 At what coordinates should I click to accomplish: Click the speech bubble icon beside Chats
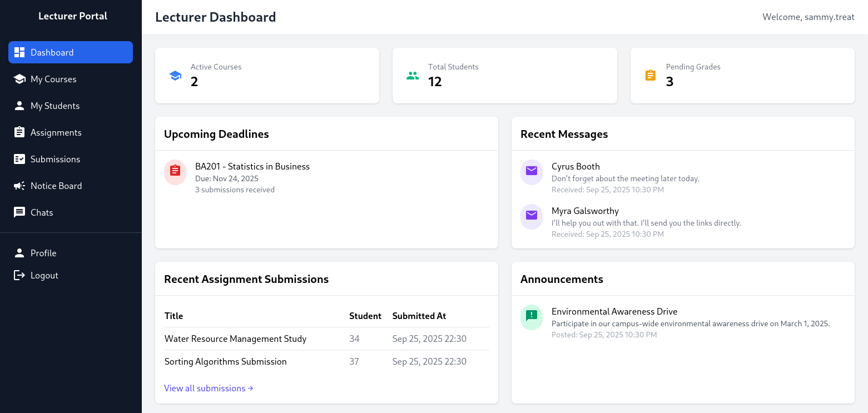pos(19,212)
